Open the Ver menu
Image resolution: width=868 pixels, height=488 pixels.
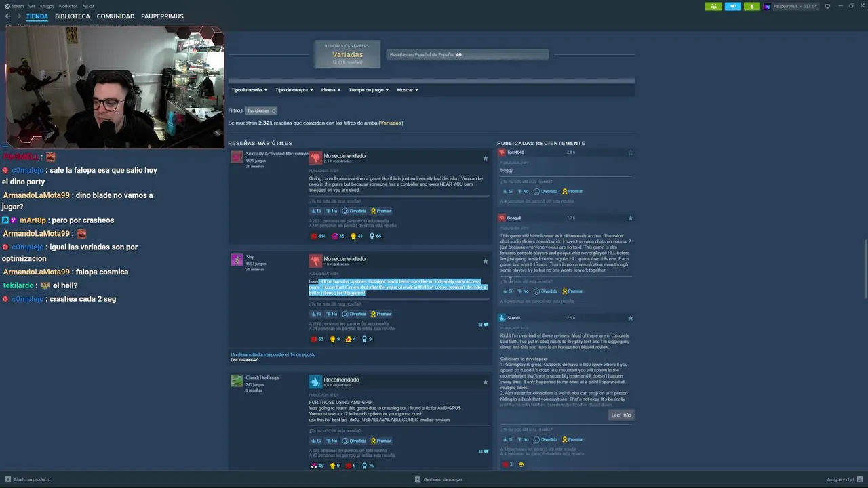click(32, 6)
